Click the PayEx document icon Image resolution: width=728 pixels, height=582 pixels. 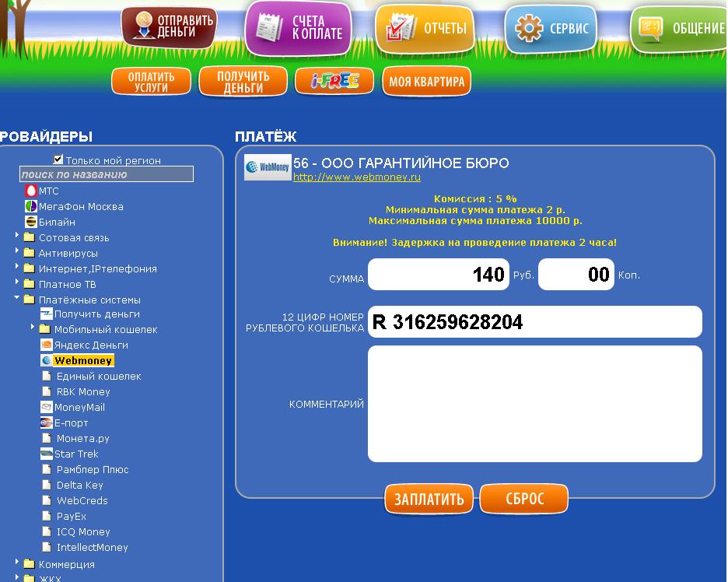[47, 516]
